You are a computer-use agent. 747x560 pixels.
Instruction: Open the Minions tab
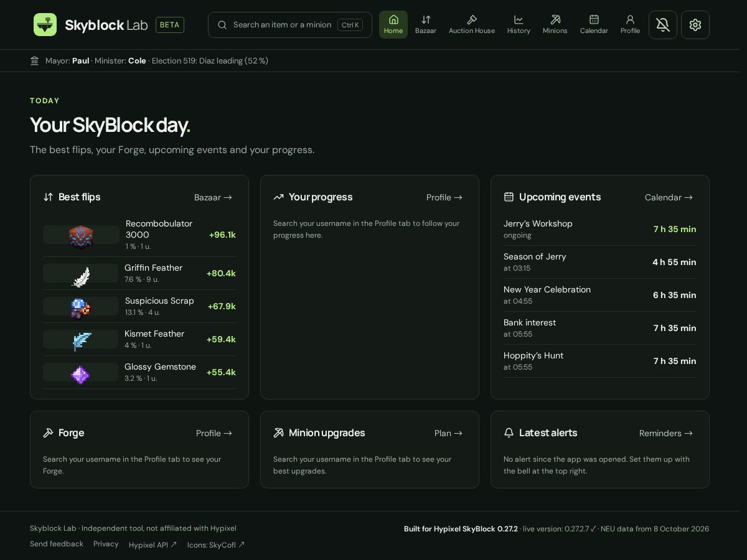click(x=555, y=25)
